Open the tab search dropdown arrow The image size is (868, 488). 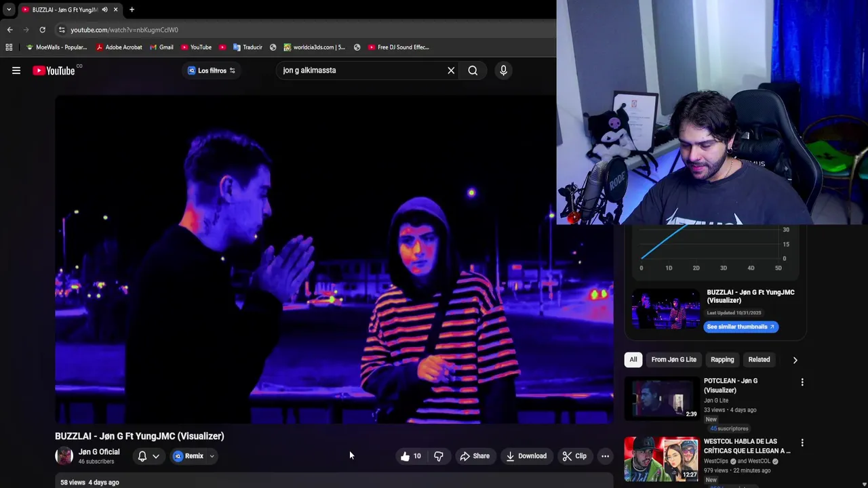pos(9,9)
